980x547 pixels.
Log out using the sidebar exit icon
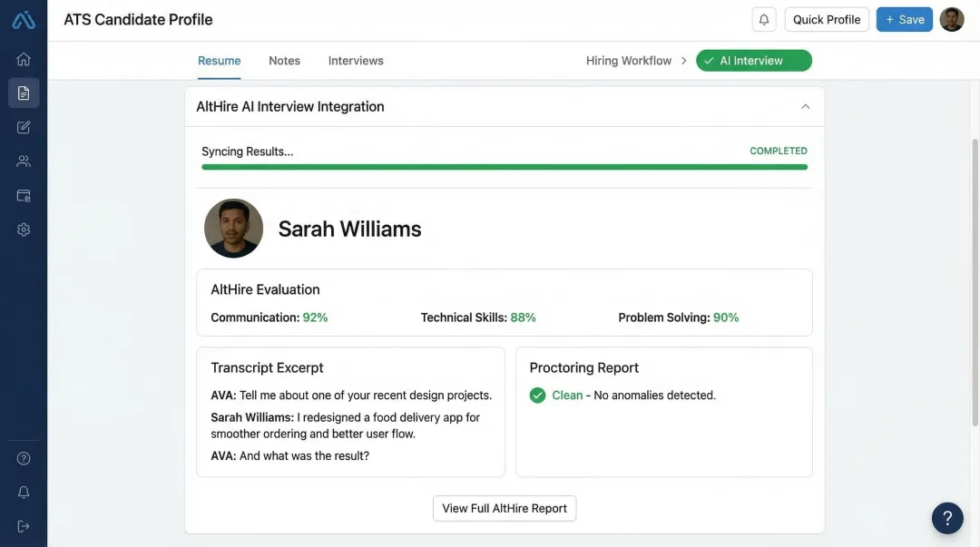[23, 524]
